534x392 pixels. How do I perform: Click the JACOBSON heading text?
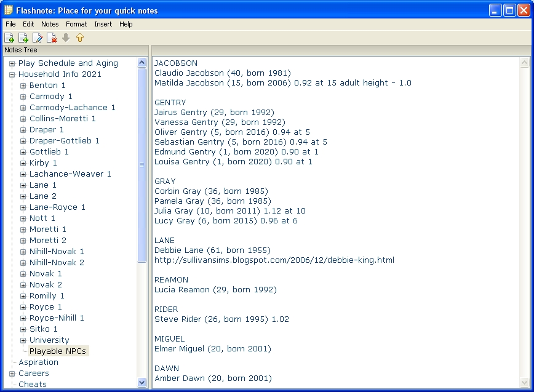point(176,63)
